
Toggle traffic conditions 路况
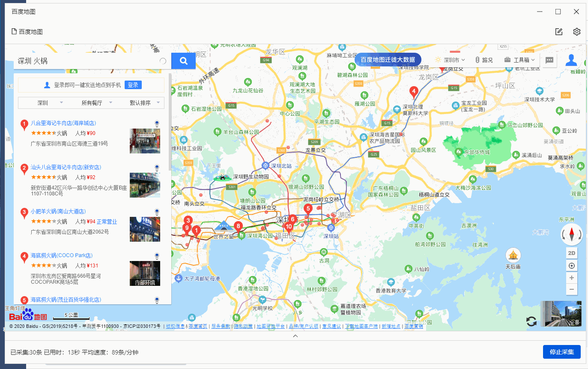point(484,60)
